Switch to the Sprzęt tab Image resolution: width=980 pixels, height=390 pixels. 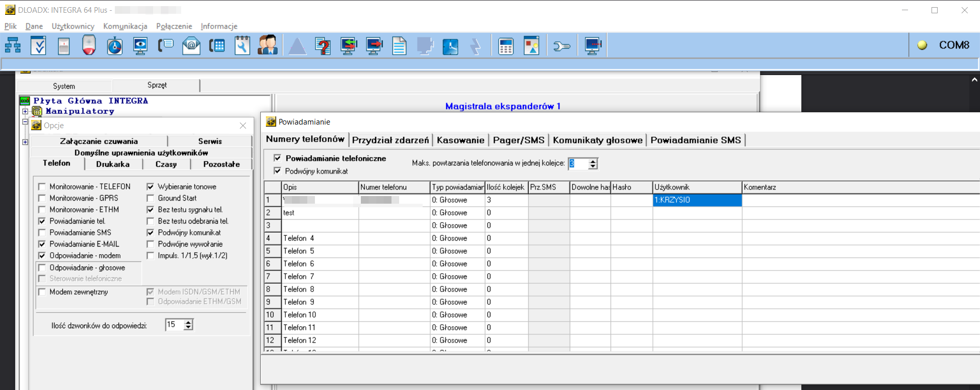click(x=157, y=85)
